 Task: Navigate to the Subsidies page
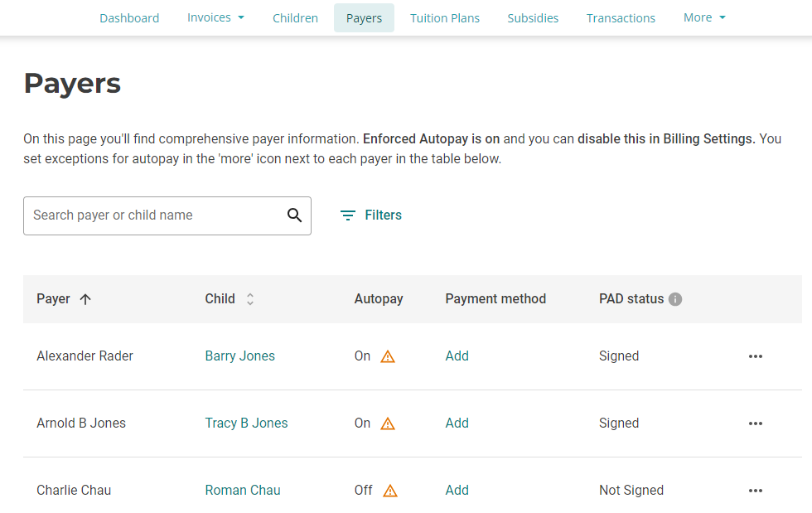pos(533,17)
